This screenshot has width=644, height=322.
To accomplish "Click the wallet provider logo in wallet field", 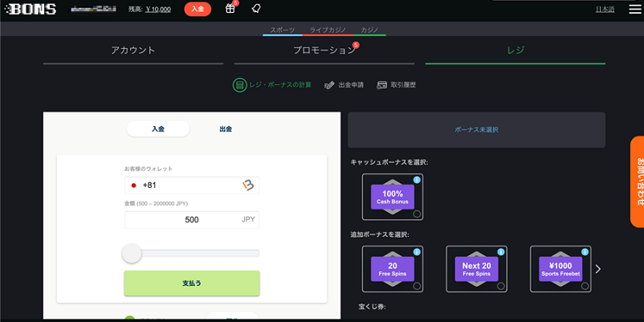I will (248, 185).
